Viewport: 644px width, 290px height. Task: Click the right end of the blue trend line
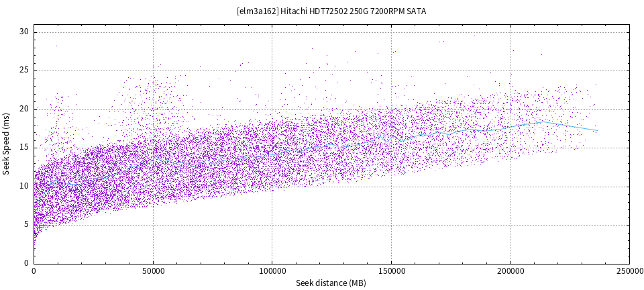(596, 130)
